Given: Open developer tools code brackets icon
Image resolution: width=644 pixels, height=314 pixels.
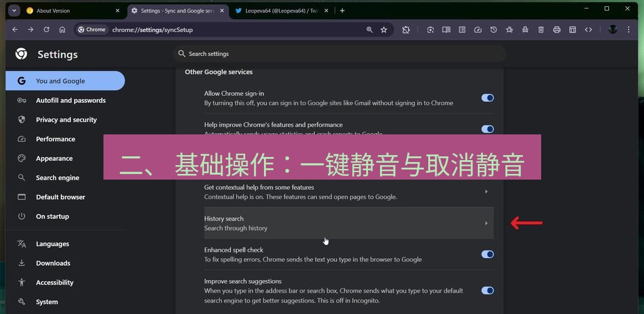Looking at the screenshot, I should [588, 30].
